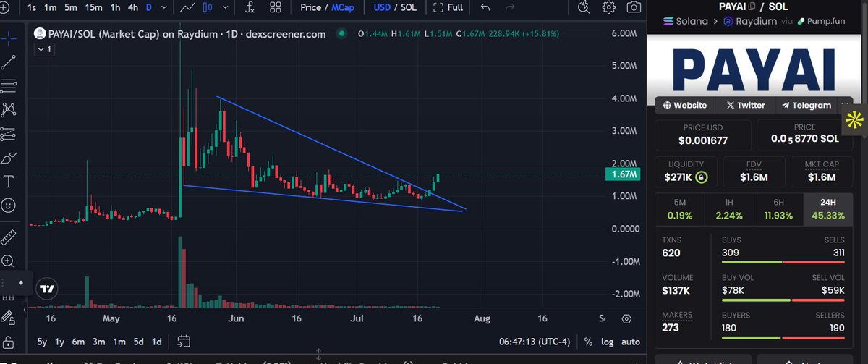
Task: Set the 1h timeframe
Action: [116, 7]
